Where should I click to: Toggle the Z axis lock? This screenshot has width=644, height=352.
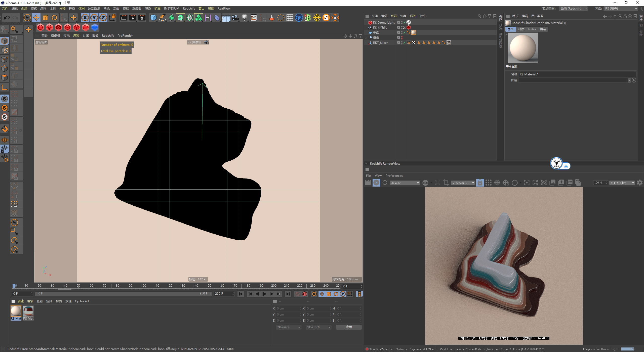click(103, 18)
